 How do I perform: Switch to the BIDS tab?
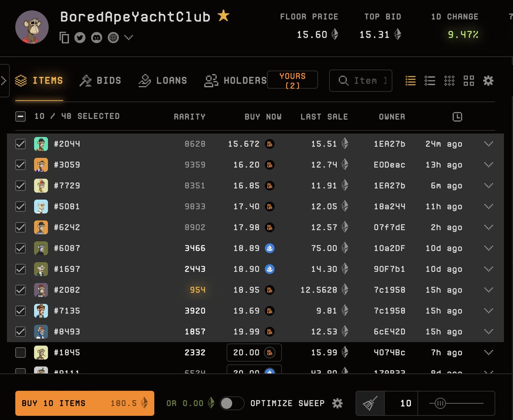click(x=100, y=80)
